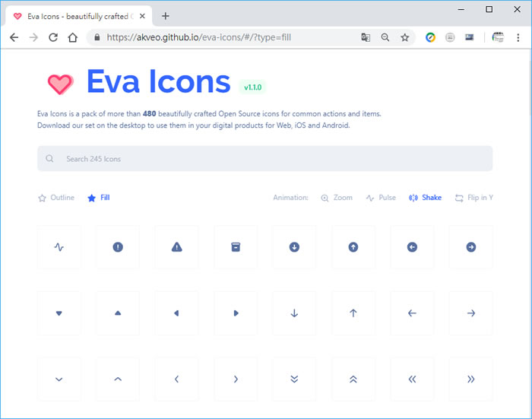The width and height of the screenshot is (532, 419).
Task: Select the thin arrow down icon
Action: [x=294, y=313]
